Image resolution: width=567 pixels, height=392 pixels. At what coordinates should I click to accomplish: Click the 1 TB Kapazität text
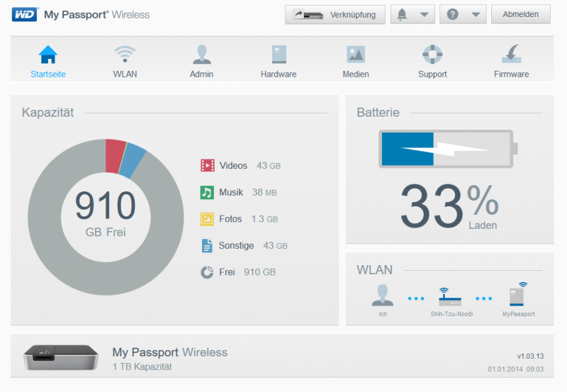142,366
